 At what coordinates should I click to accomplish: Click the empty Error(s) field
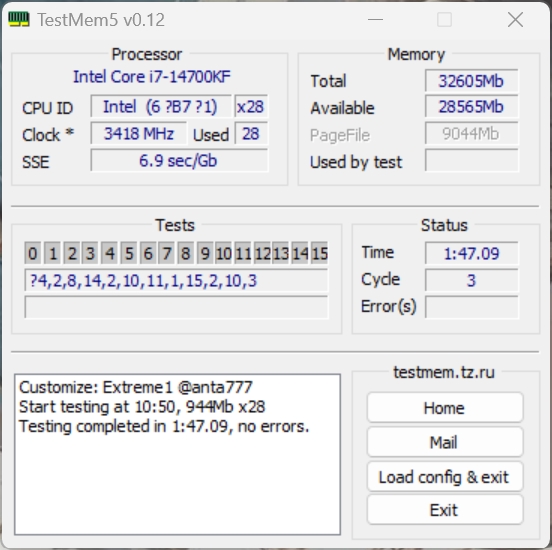(471, 307)
